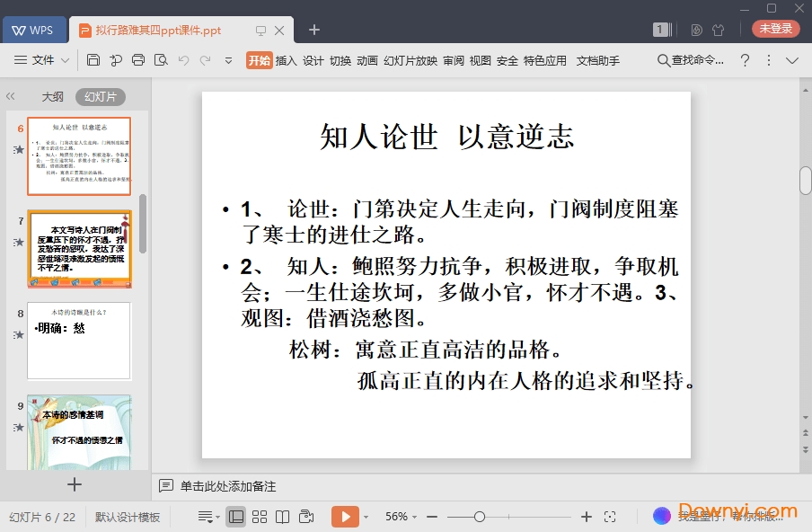
Task: Click the Print icon in the toolbar
Action: 138,60
